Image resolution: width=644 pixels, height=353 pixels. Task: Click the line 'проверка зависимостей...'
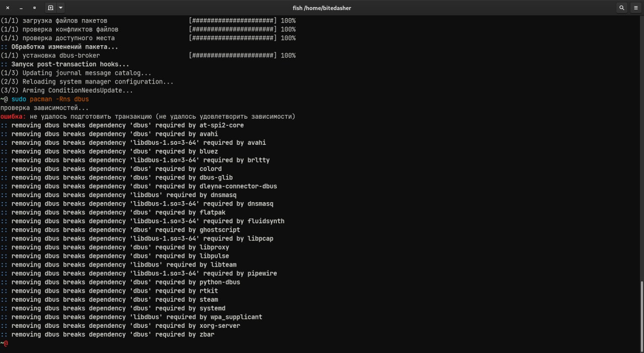tap(44, 108)
